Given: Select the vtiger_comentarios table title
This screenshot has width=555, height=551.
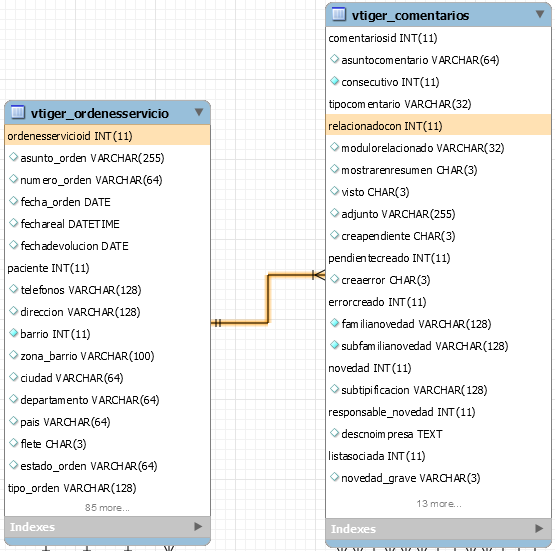Looking at the screenshot, I should coord(410,15).
